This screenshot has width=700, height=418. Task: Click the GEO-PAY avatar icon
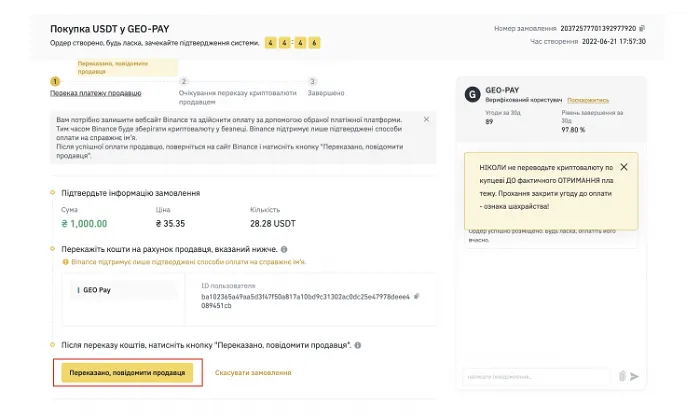473,94
